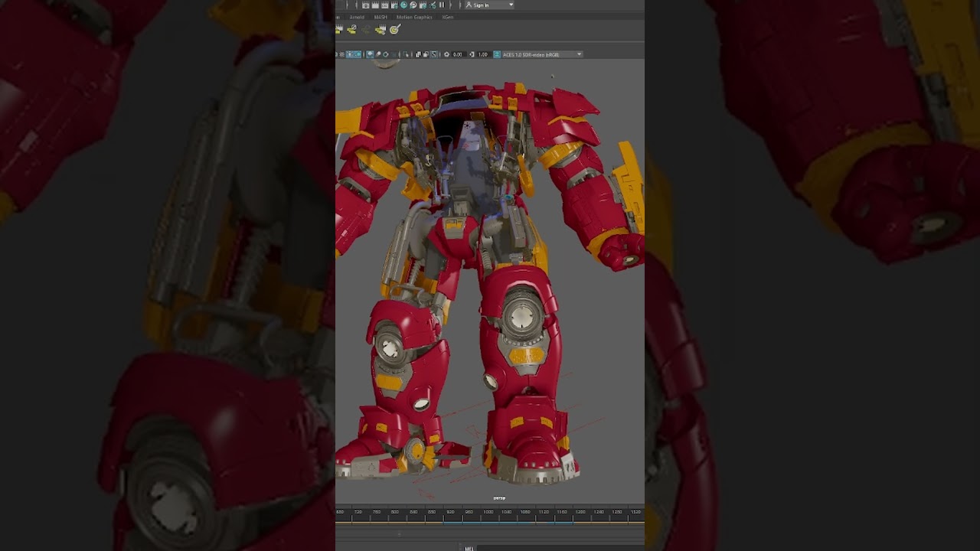Open the Render Settings clapperboard icon
The height and width of the screenshot is (551, 980).
394,5
